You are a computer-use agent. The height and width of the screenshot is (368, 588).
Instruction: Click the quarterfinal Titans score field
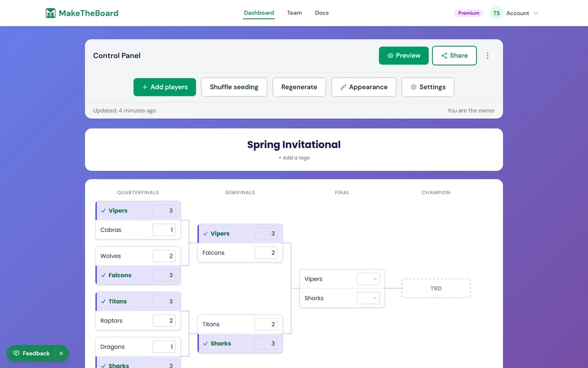coord(164,301)
